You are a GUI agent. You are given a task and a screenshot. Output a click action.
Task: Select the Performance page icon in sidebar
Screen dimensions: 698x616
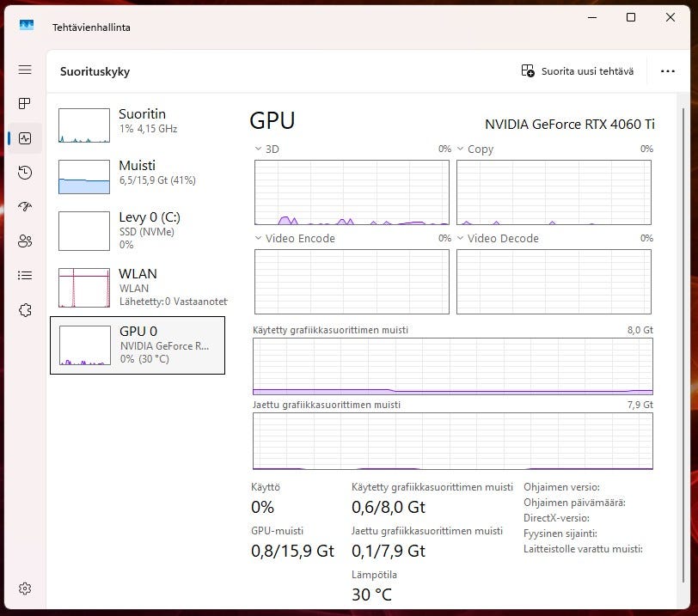tap(25, 138)
